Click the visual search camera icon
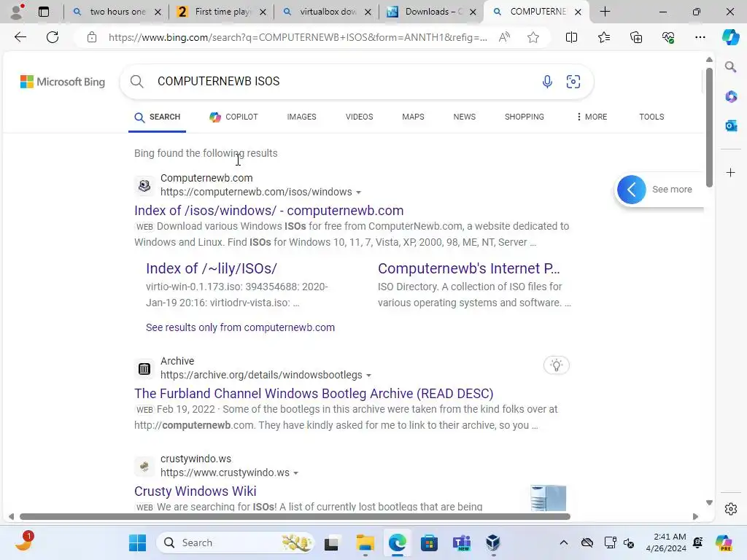This screenshot has height=560, width=747. pyautogui.click(x=573, y=82)
